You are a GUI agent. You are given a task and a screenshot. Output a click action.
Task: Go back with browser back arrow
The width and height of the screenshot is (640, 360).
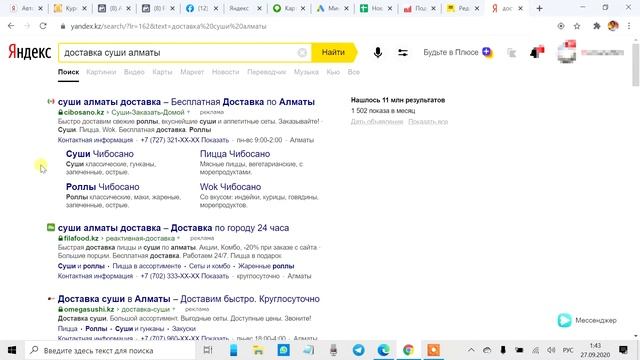[11, 26]
